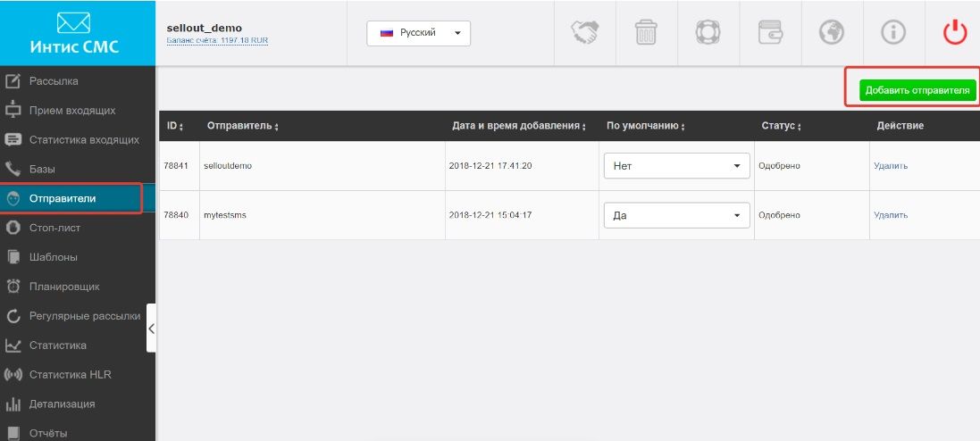Click ID cell 78841
This screenshot has height=441, width=980.
point(176,166)
